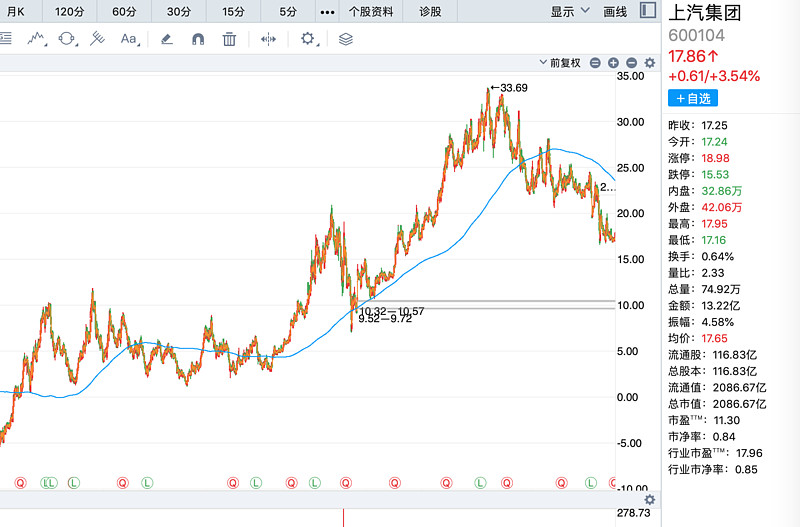800x527 pixels.
Task: Show more time periods via ellipsis
Action: pyautogui.click(x=327, y=12)
